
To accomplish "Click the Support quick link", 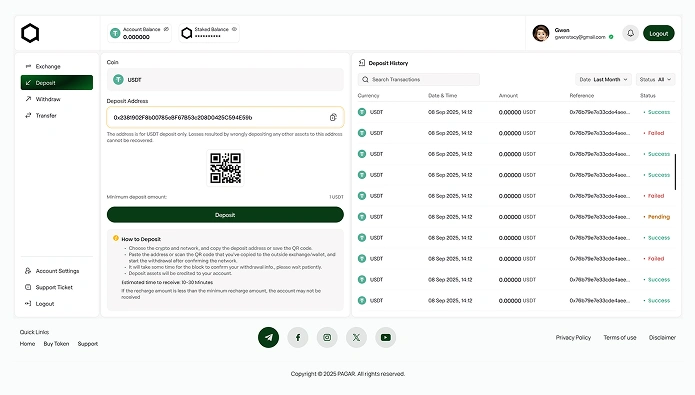I will (x=88, y=344).
